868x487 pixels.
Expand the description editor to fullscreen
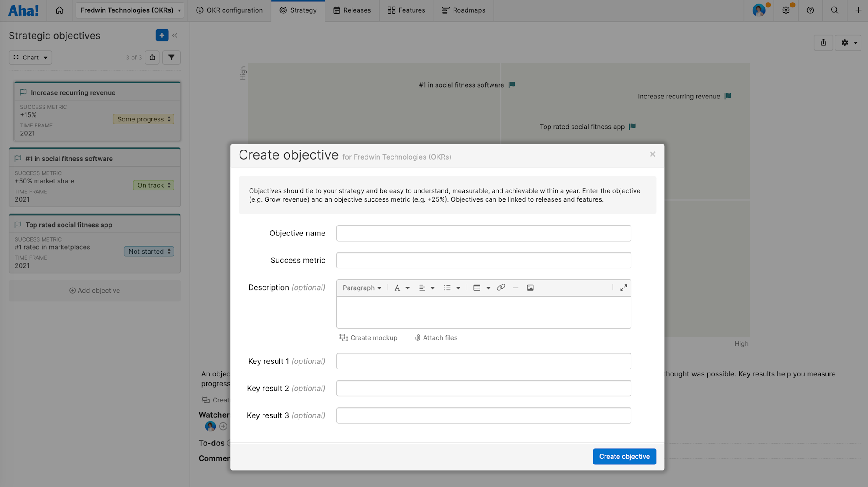(x=623, y=288)
